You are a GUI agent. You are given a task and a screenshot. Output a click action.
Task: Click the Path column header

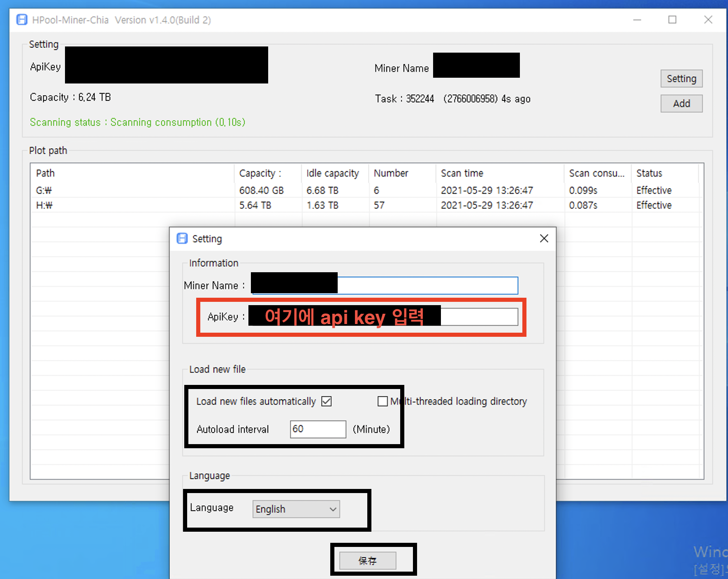point(132,173)
